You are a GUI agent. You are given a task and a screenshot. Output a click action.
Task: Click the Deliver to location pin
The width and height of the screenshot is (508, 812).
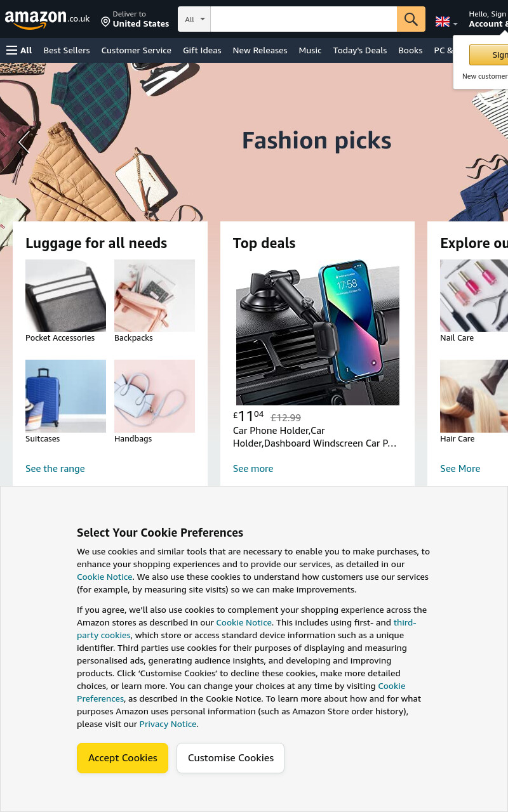tap(105, 22)
